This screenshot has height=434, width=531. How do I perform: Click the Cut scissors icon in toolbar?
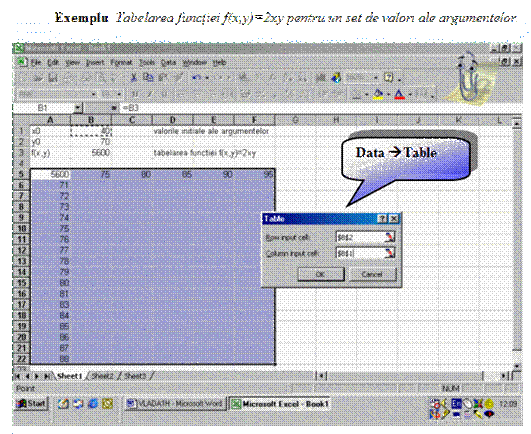(x=134, y=78)
